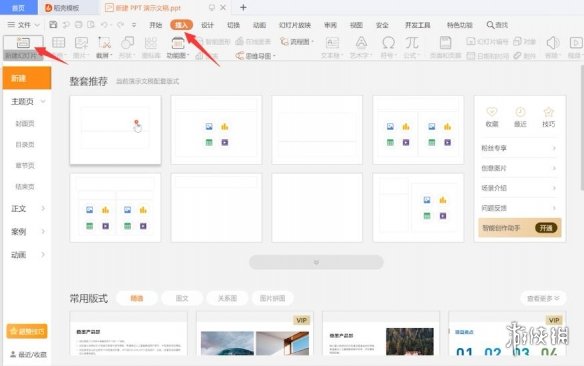Collapse the 主题页 section in sidebar

[43, 101]
